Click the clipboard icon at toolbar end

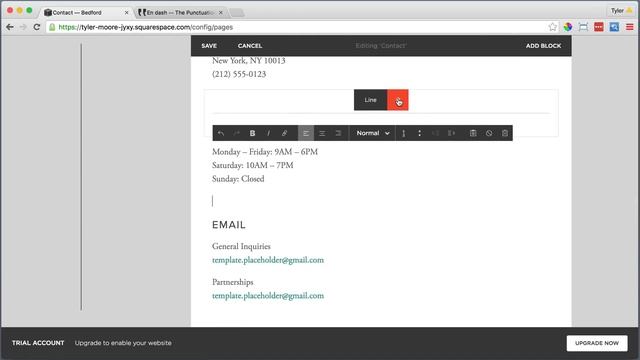[505, 133]
